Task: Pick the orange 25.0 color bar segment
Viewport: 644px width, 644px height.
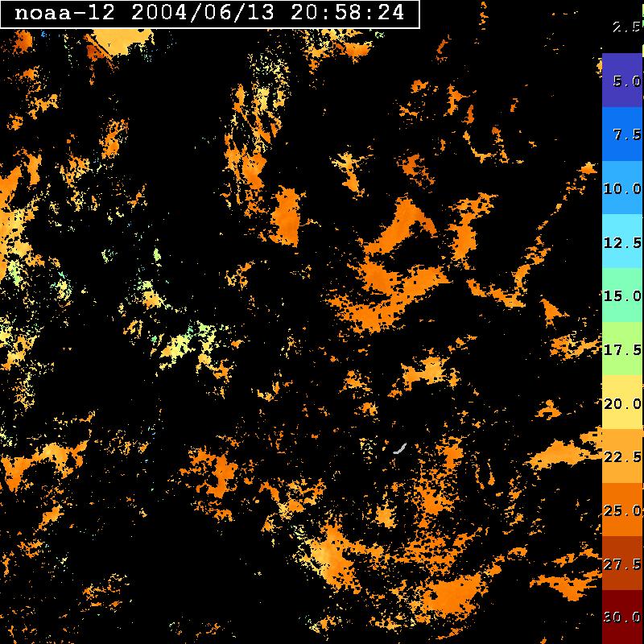Action: coord(621,510)
